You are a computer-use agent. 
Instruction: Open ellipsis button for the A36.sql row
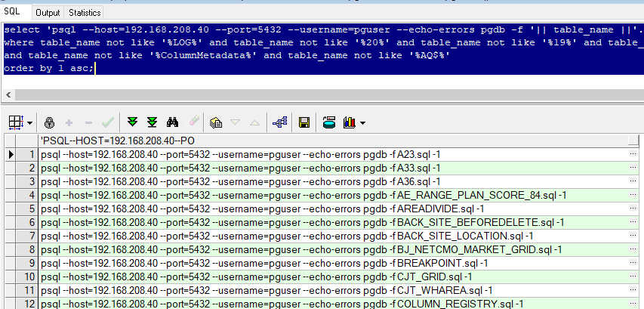coord(633,181)
